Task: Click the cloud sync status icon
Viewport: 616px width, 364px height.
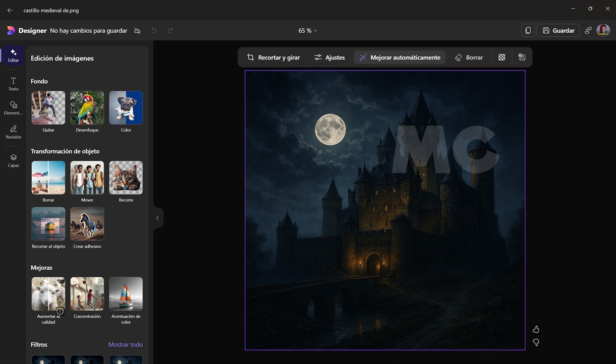Action: tap(137, 31)
